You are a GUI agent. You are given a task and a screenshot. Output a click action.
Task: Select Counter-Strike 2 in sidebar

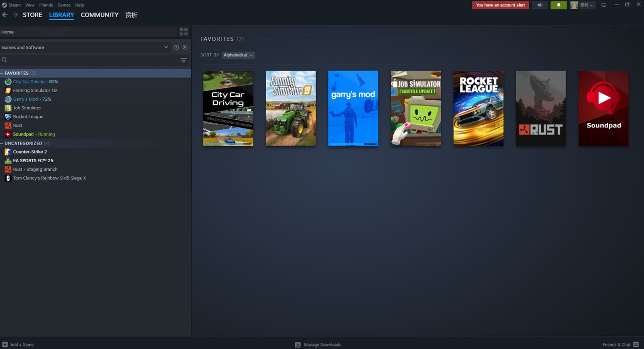click(x=95, y=152)
